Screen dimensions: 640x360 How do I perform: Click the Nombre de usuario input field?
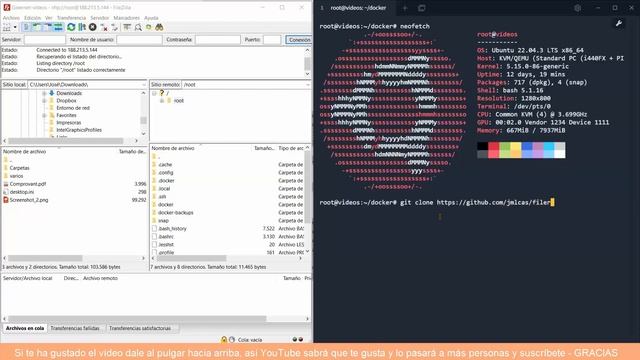pyautogui.click(x=139, y=40)
